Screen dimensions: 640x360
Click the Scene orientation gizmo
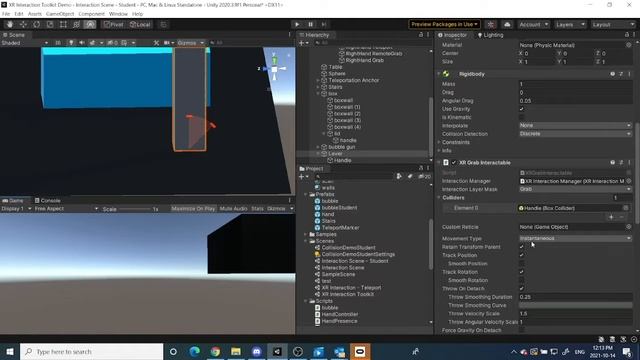tap(274, 69)
